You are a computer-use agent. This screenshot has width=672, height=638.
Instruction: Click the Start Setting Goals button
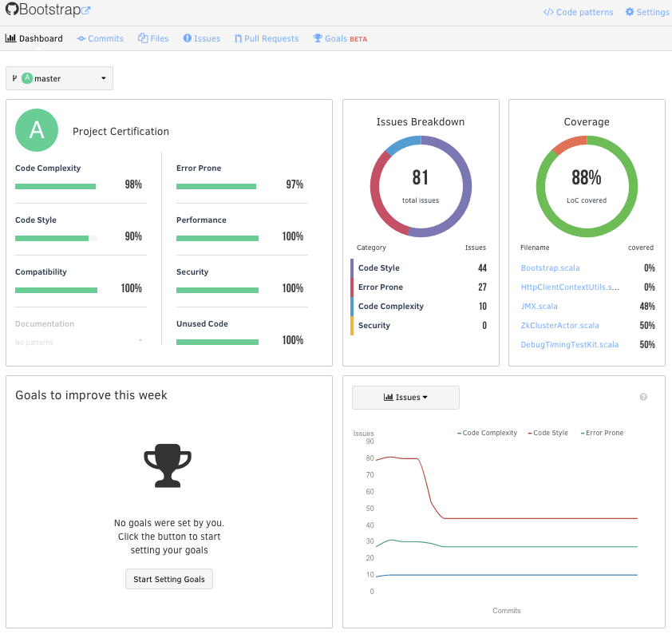[x=169, y=579]
